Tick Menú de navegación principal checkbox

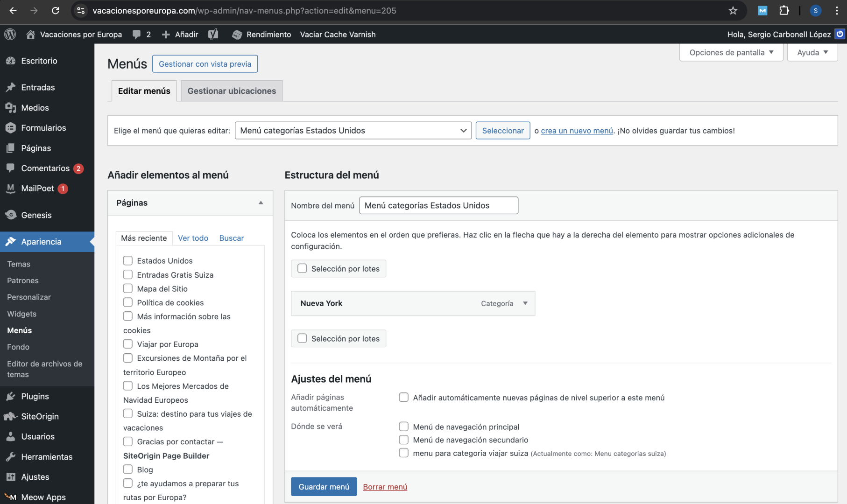pos(403,427)
